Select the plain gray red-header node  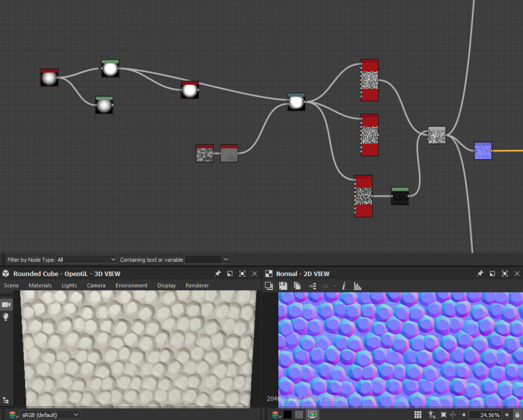(x=229, y=153)
